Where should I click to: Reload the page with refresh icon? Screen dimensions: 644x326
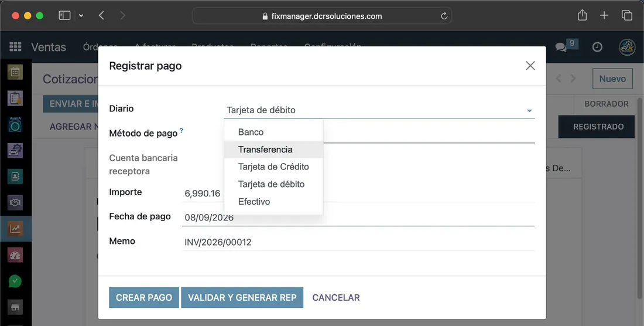444,16
